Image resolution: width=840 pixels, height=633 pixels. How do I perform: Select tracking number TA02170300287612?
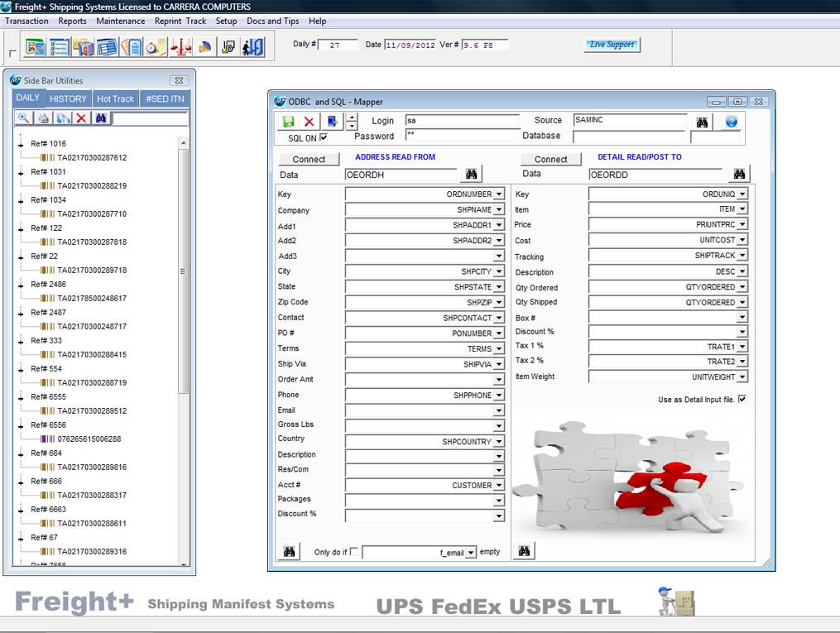92,158
